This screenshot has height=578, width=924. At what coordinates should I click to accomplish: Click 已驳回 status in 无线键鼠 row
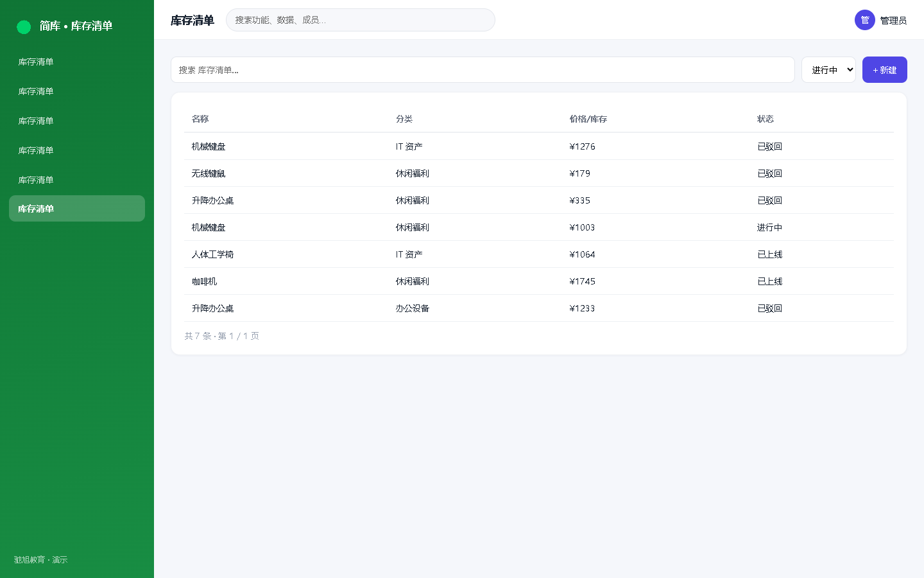tap(770, 173)
